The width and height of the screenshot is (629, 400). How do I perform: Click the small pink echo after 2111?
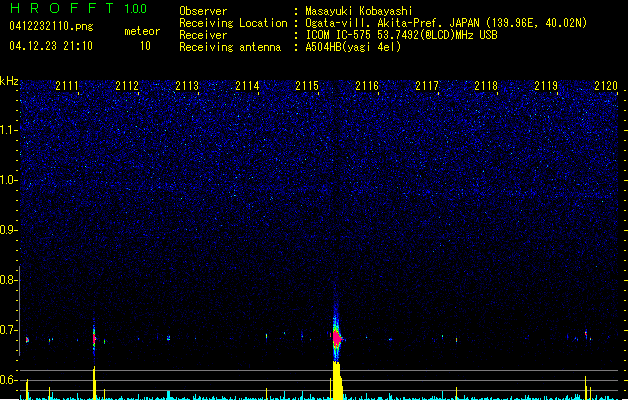(x=94, y=339)
